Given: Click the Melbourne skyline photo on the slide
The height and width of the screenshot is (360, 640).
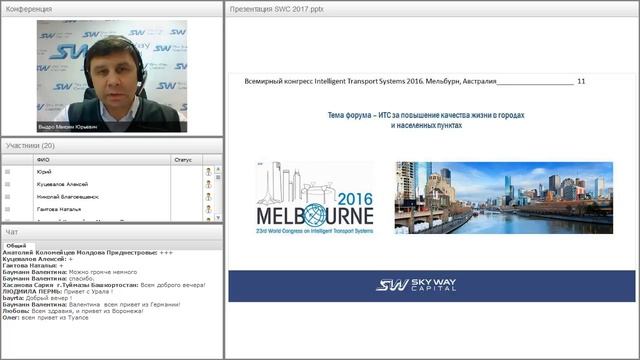Looking at the screenshot, I should coord(504,198).
